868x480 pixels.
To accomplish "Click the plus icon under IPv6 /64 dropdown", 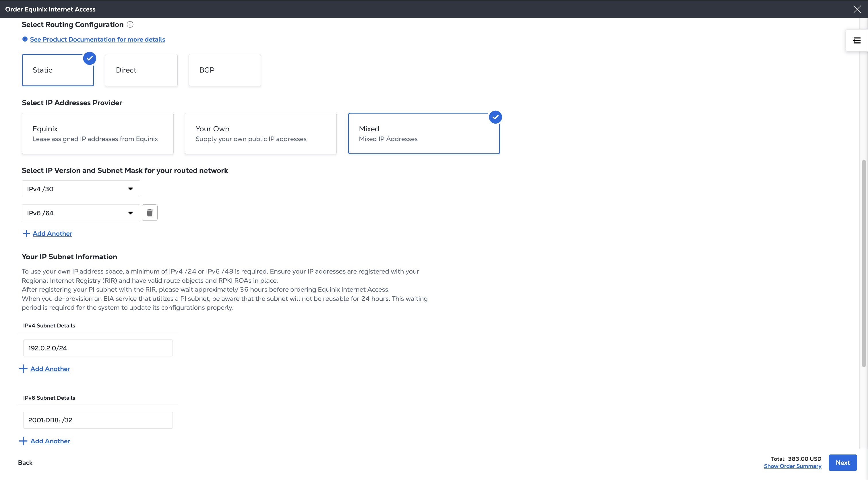I will (26, 234).
